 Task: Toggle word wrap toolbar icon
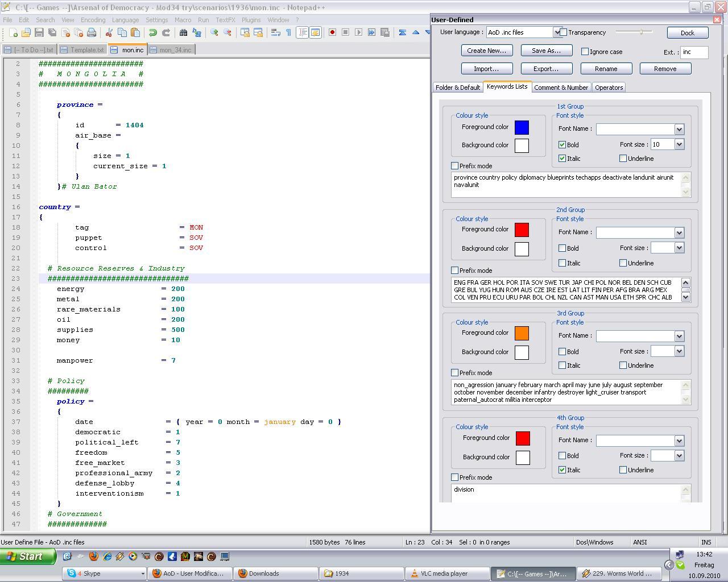coord(275,33)
